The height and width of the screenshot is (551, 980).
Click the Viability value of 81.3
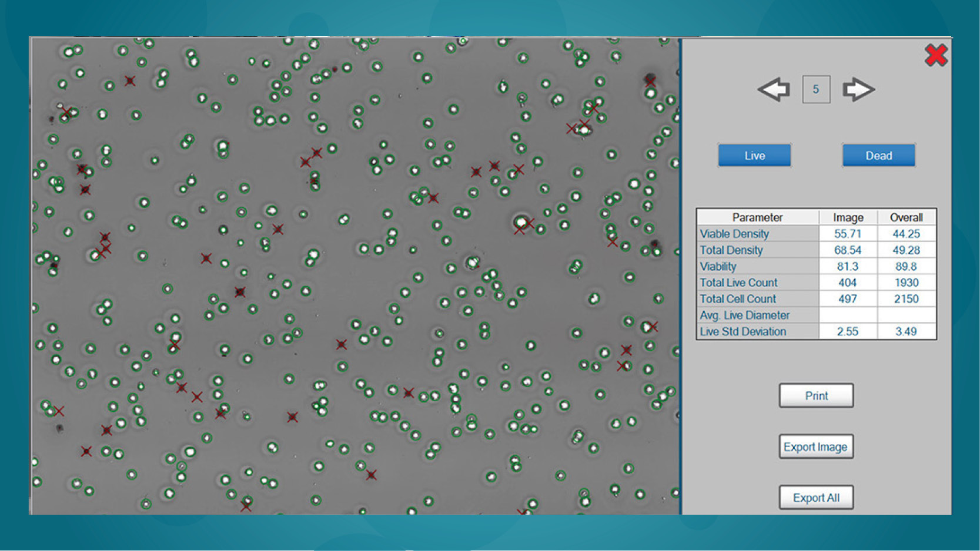pyautogui.click(x=848, y=266)
